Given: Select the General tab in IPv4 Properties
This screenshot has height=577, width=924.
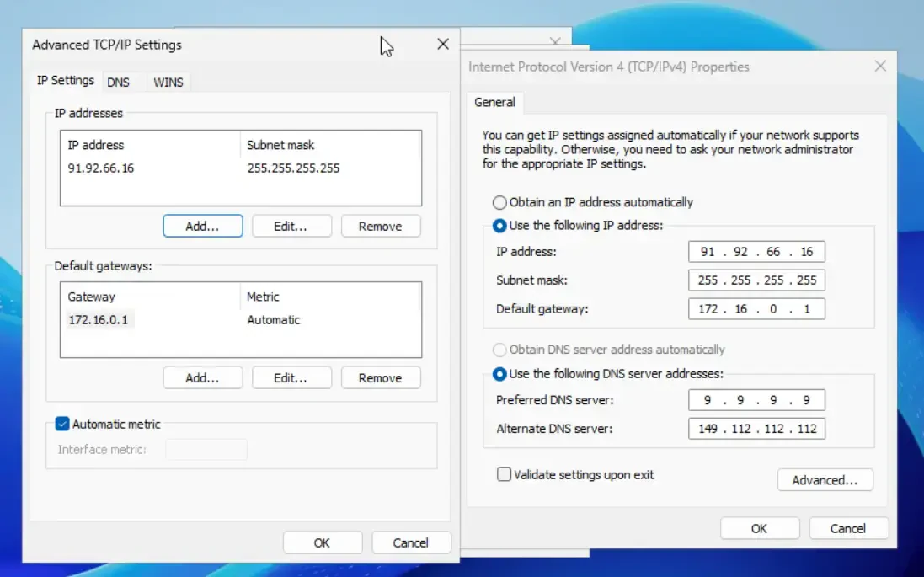Looking at the screenshot, I should pyautogui.click(x=494, y=102).
